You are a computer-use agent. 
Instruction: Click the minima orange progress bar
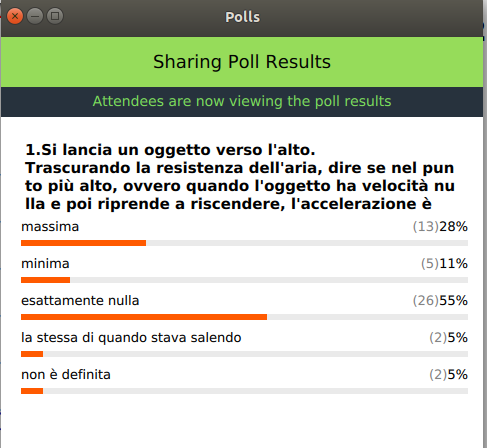click(45, 280)
